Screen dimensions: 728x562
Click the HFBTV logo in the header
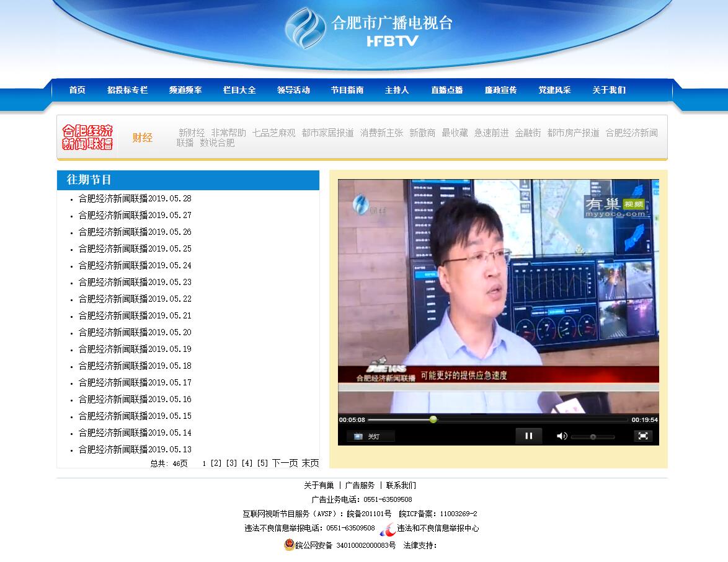coord(368,29)
